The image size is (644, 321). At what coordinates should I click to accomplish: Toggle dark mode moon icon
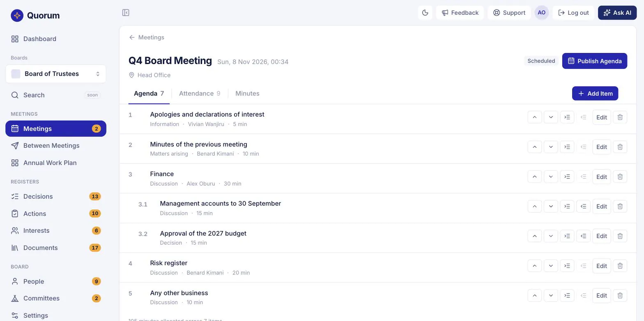tap(425, 13)
